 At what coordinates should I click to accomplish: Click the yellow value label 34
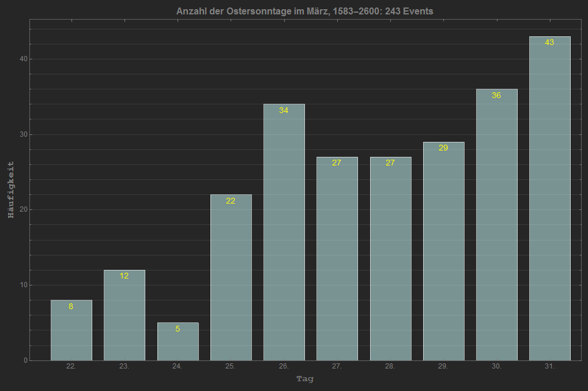[284, 110]
